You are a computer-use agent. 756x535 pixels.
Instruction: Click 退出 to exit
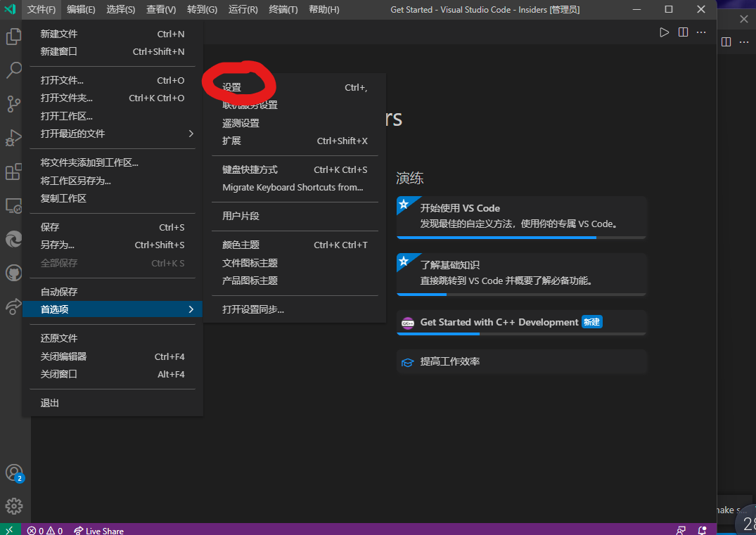[x=113, y=403]
